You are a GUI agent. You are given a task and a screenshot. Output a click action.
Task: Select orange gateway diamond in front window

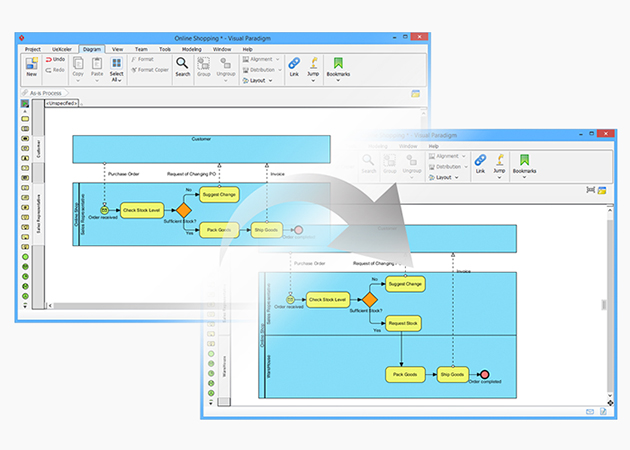click(370, 300)
